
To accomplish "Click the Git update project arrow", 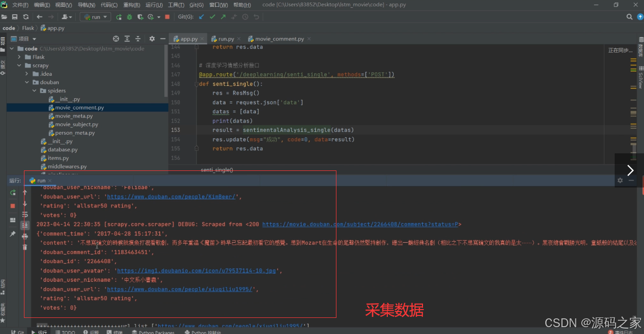I will (x=201, y=17).
